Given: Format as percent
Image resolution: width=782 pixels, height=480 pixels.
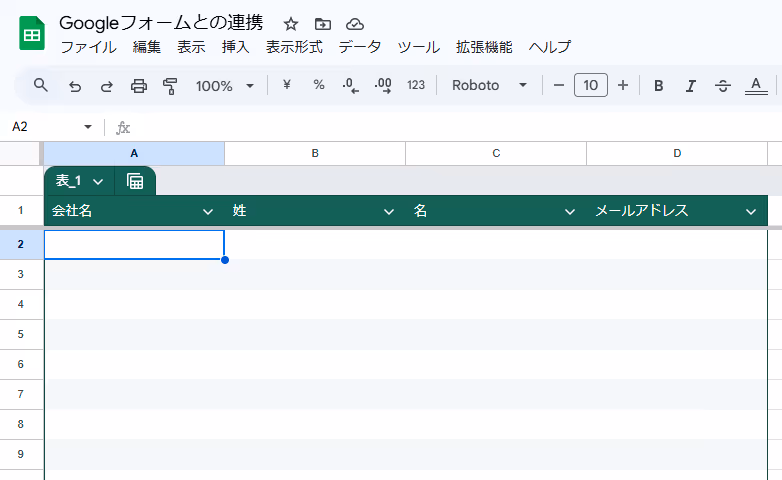Looking at the screenshot, I should (319, 85).
